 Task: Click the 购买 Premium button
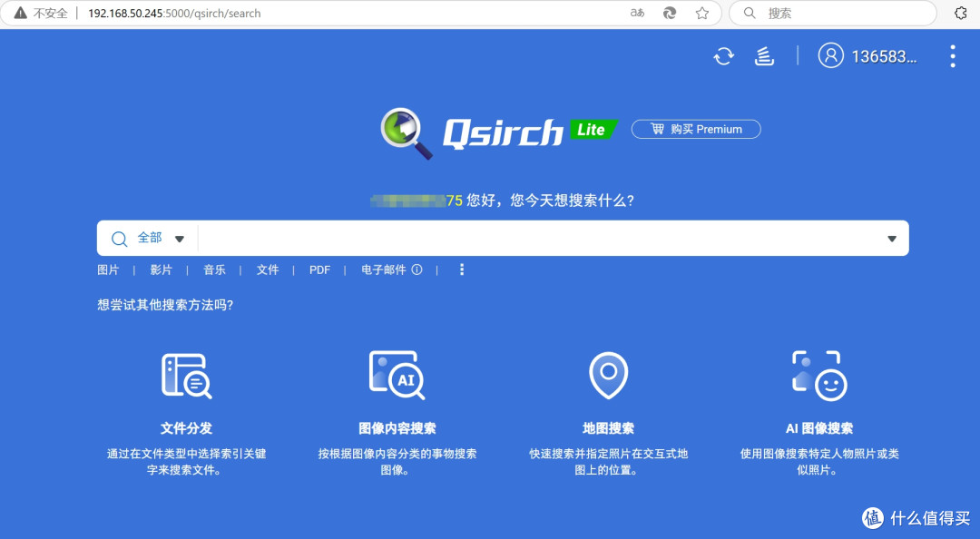(x=696, y=129)
